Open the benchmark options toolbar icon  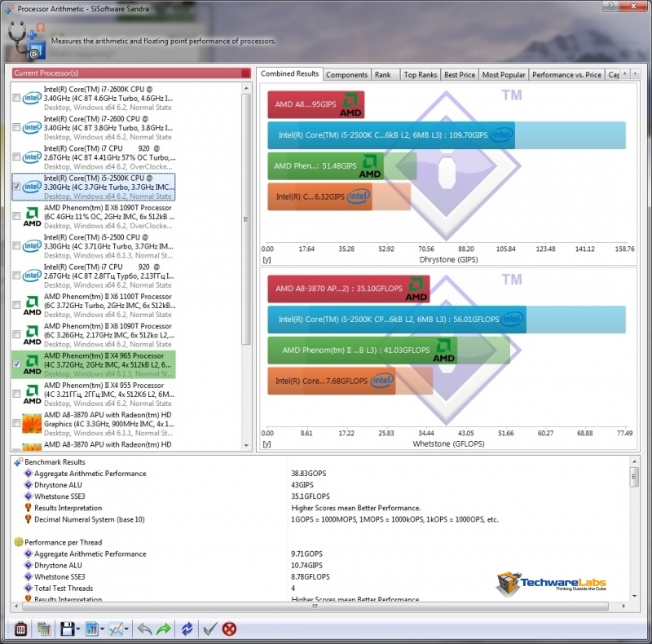(x=20, y=629)
